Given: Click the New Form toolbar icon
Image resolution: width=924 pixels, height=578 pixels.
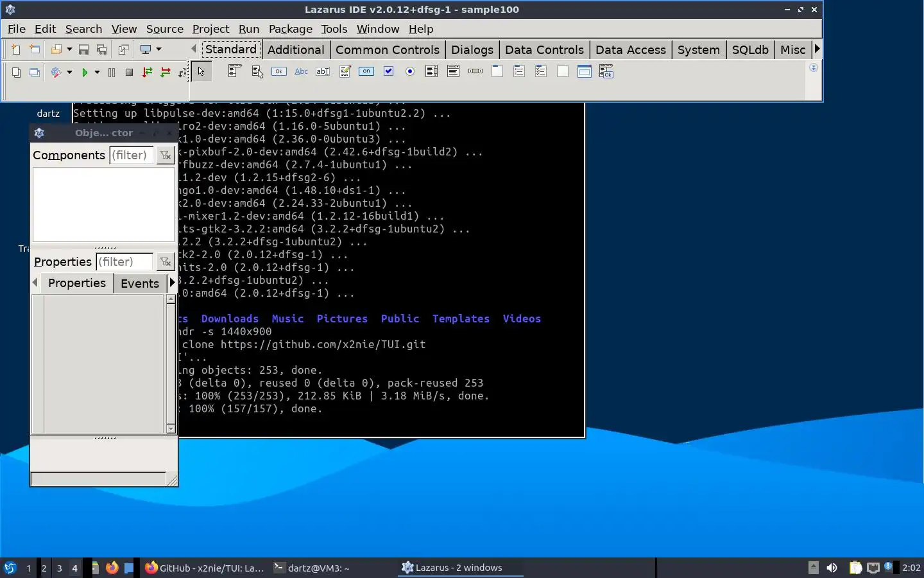Looking at the screenshot, I should pyautogui.click(x=35, y=49).
